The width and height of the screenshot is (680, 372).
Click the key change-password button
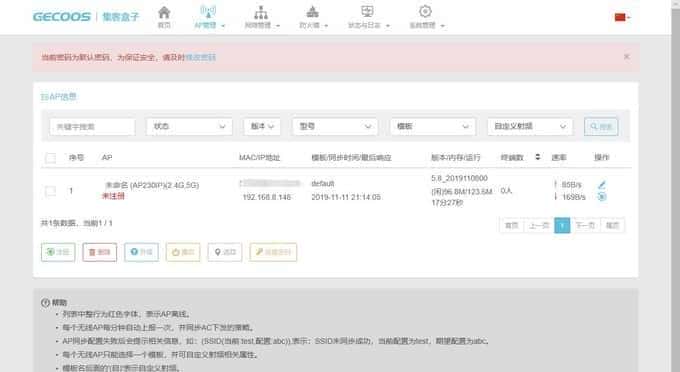pyautogui.click(x=273, y=252)
